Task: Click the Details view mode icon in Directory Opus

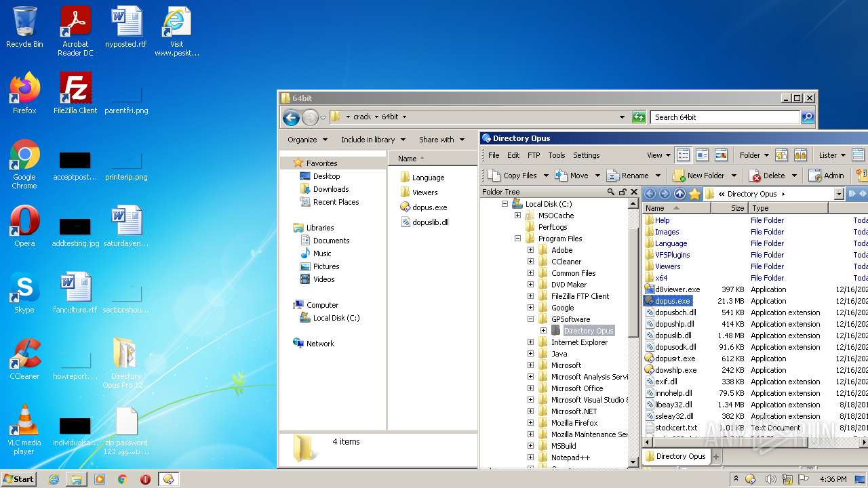Action: (x=683, y=155)
